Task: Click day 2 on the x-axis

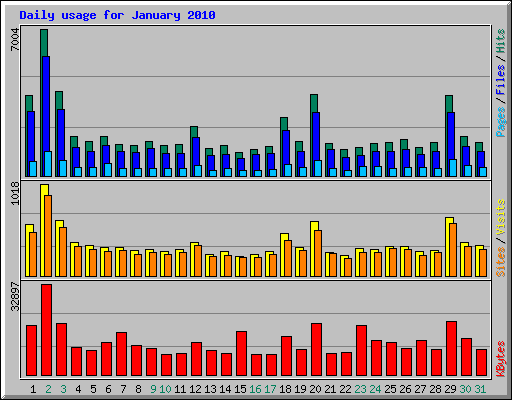Action: click(x=48, y=389)
